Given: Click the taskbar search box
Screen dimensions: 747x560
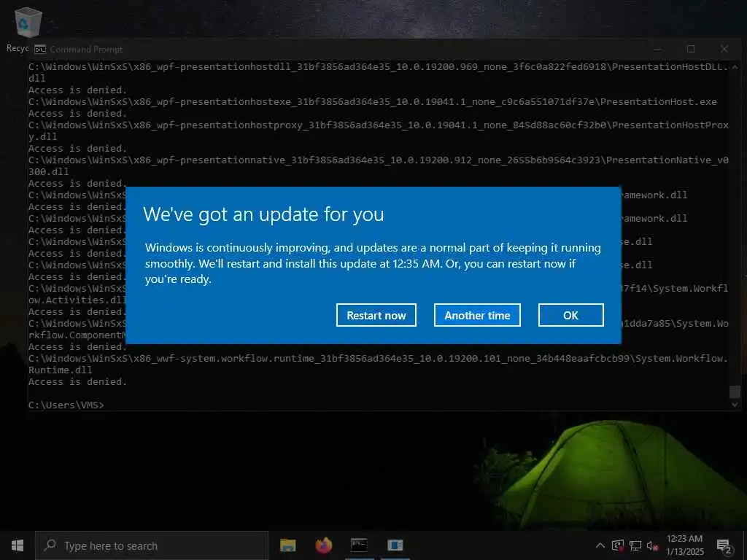Looking at the screenshot, I should (152, 545).
